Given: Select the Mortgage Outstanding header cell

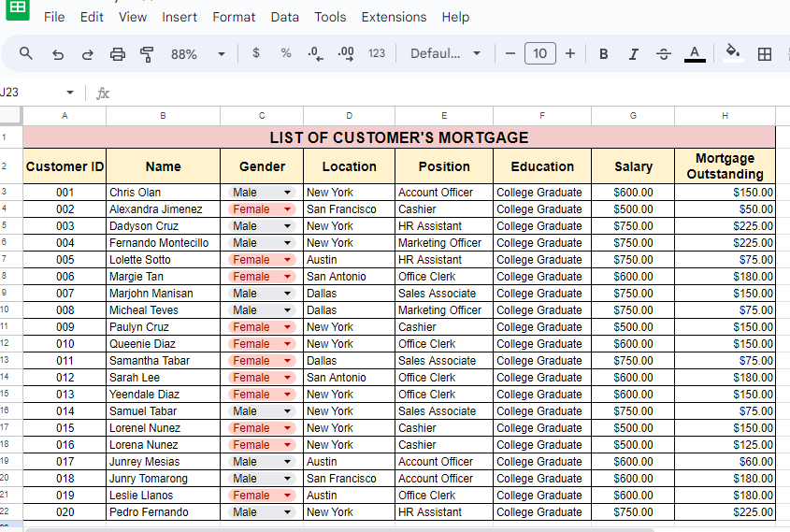Looking at the screenshot, I should (725, 166).
